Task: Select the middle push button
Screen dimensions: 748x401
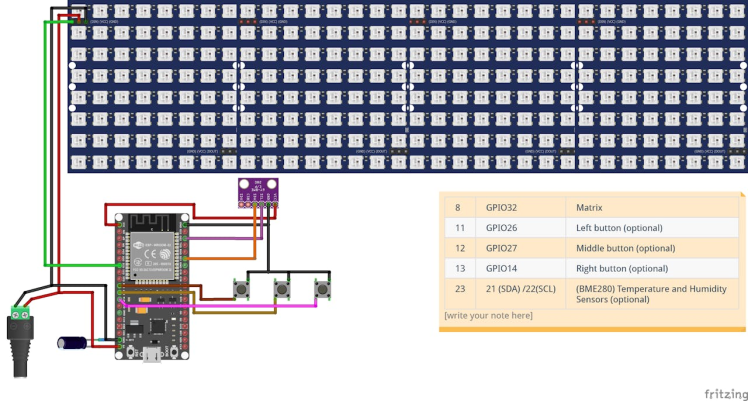Action: (282, 289)
